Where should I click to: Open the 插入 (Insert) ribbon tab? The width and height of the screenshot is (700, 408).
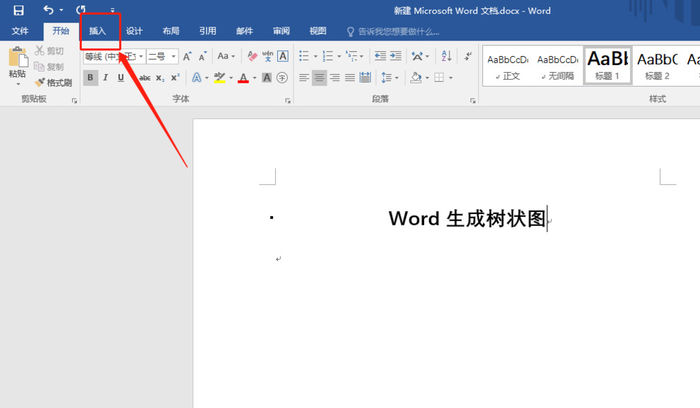[98, 31]
